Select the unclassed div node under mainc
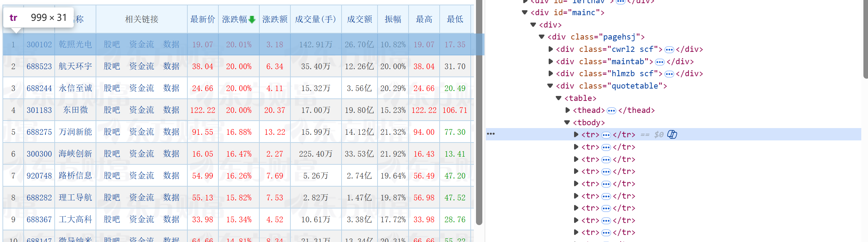Viewport: 868px width, 242px height. click(x=550, y=25)
